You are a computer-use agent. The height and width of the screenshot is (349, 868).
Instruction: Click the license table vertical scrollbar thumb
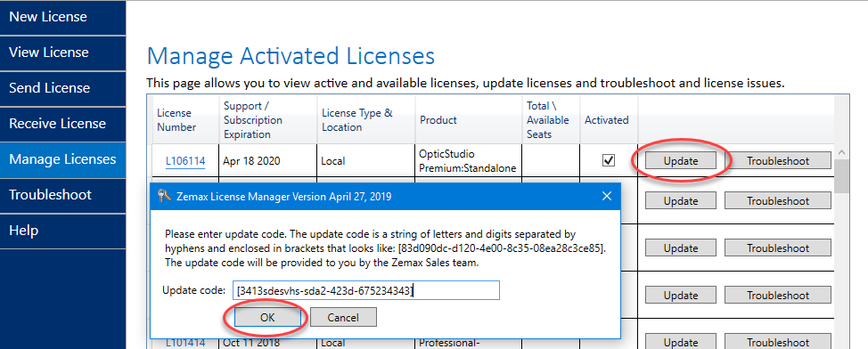(841, 176)
